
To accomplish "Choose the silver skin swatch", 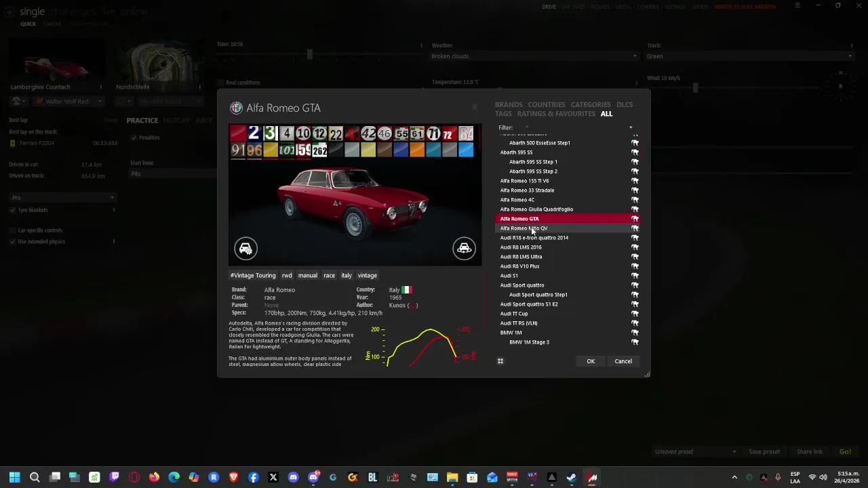I will pyautogui.click(x=352, y=150).
